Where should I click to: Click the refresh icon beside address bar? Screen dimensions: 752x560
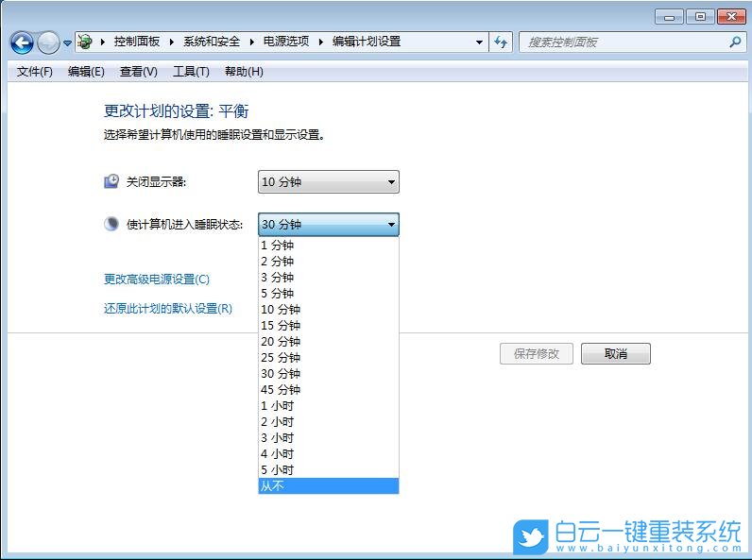pyautogui.click(x=501, y=42)
